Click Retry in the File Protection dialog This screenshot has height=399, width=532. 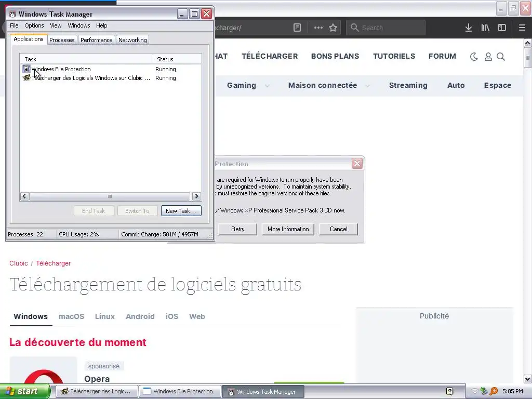pos(237,229)
